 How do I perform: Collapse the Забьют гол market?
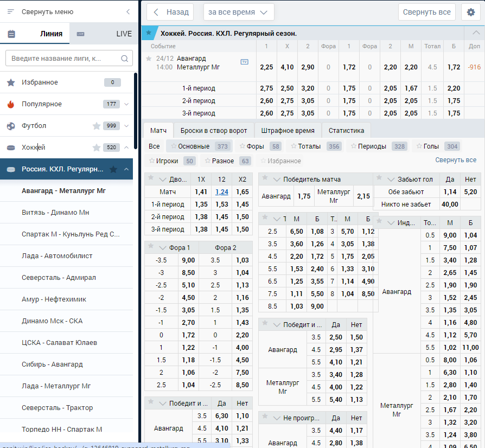click(391, 180)
